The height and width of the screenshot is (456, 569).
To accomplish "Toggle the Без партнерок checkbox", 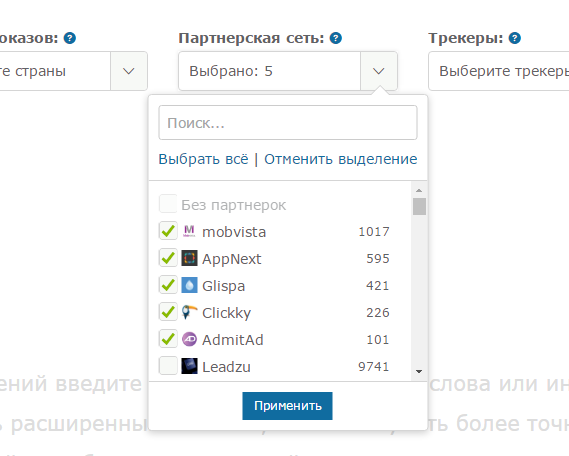I will 168,204.
